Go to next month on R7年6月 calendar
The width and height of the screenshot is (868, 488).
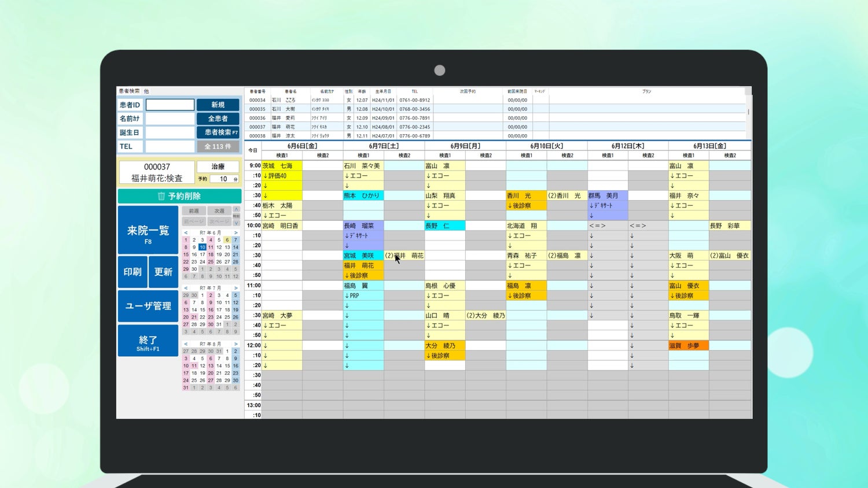(x=236, y=232)
